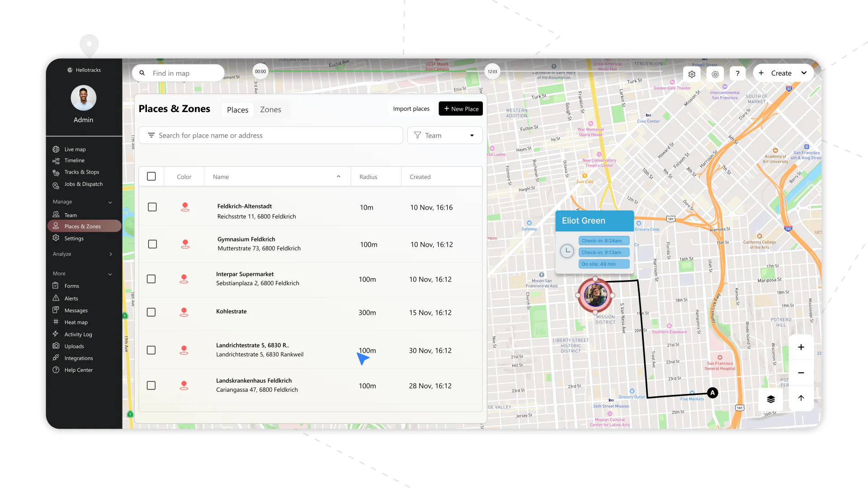Open Tracks & Stops page
868x488 pixels.
81,172
